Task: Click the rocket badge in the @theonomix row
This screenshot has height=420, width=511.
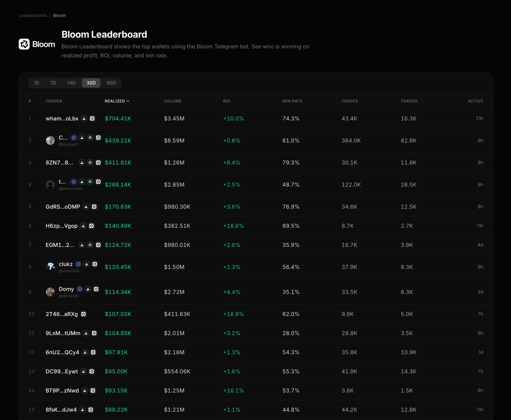Action: [90, 182]
